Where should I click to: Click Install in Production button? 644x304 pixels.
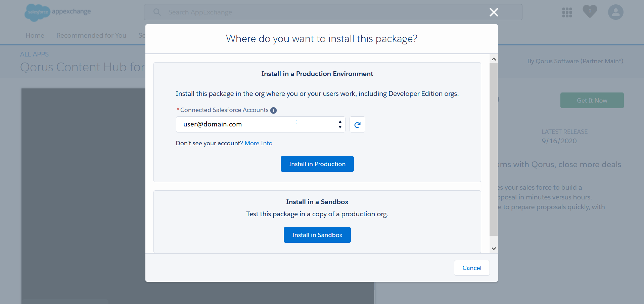pos(317,164)
